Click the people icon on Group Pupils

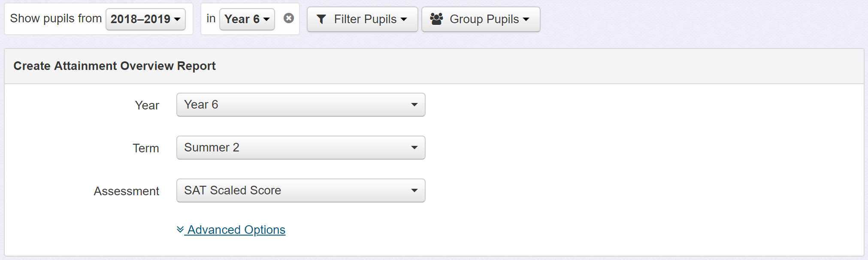(436, 19)
